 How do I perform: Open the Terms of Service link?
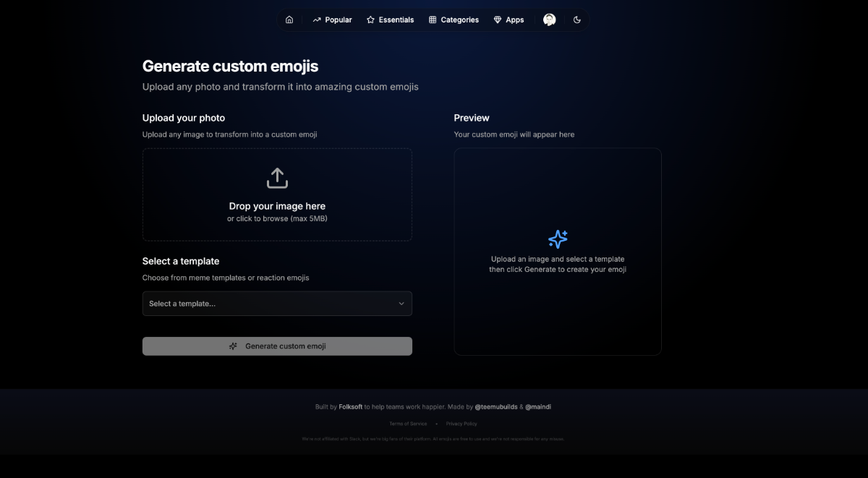tap(408, 424)
